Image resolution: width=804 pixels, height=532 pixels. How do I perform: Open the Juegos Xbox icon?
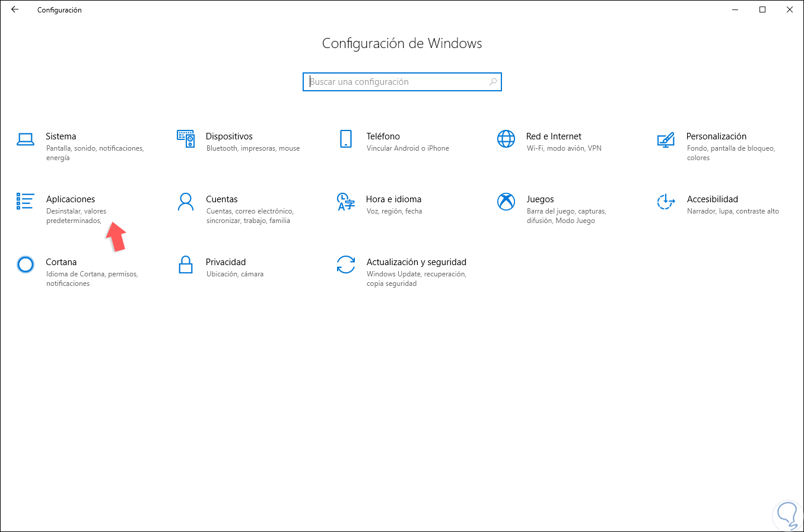(506, 202)
